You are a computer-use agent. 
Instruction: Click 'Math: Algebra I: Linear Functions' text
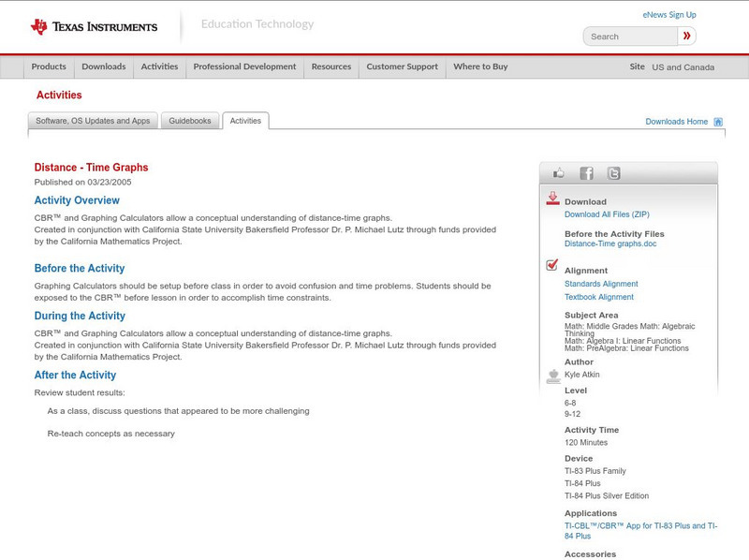pyautogui.click(x=623, y=341)
